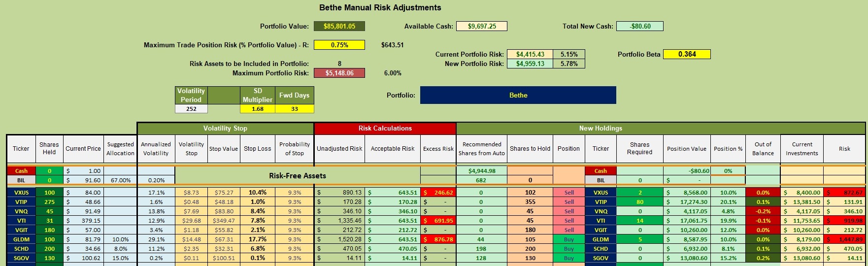The image size is (868, 266).
Task: Select the Portfolio Value cell $85,801.05
Action: [x=339, y=26]
